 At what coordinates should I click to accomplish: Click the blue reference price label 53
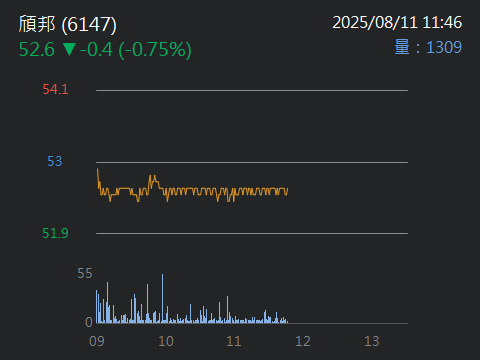tap(55, 161)
